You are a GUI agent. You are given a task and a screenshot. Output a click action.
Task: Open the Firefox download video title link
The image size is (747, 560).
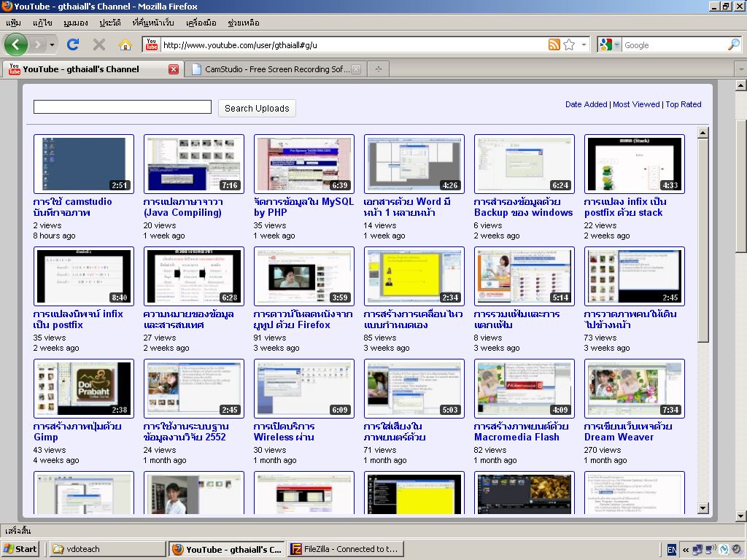pos(303,319)
